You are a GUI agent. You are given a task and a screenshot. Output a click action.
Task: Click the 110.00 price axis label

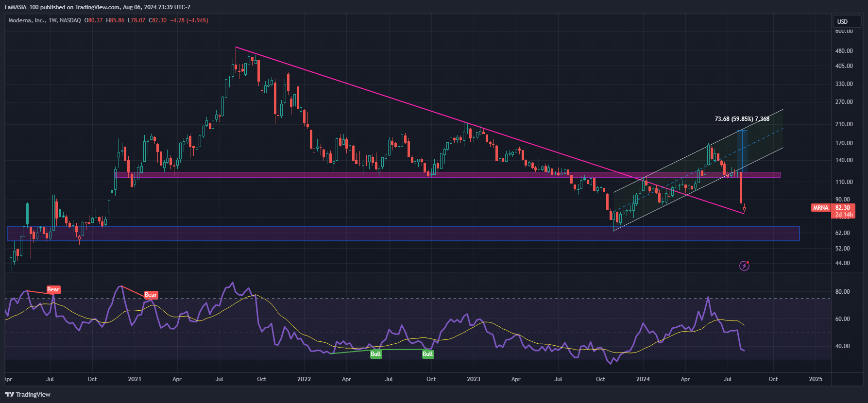click(844, 182)
